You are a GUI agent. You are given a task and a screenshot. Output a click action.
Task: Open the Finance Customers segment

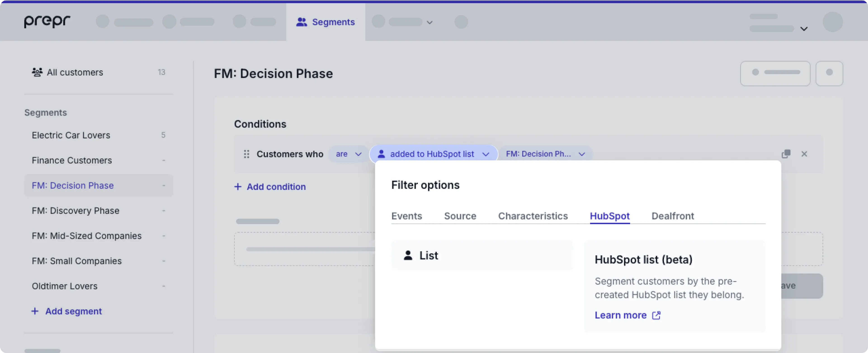click(x=98, y=160)
